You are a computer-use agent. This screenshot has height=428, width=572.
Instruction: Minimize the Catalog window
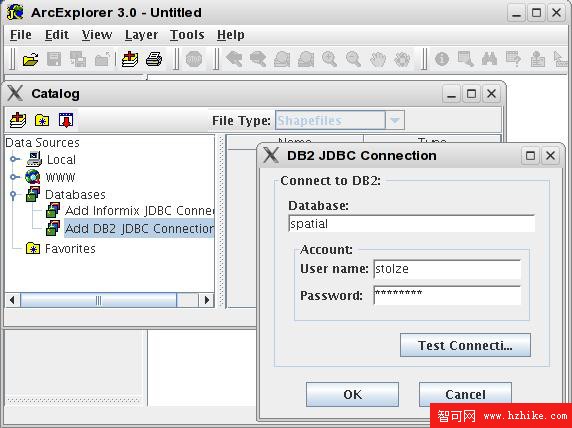coord(452,94)
